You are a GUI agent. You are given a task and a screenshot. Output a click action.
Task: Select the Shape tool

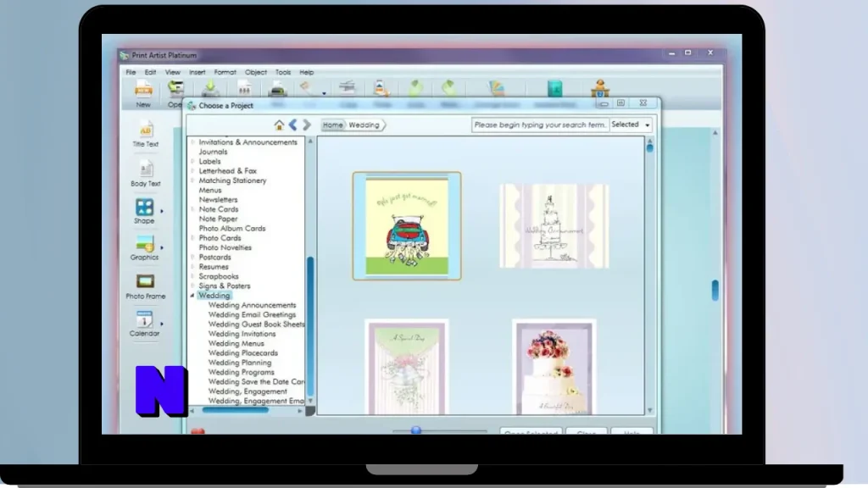pos(144,211)
